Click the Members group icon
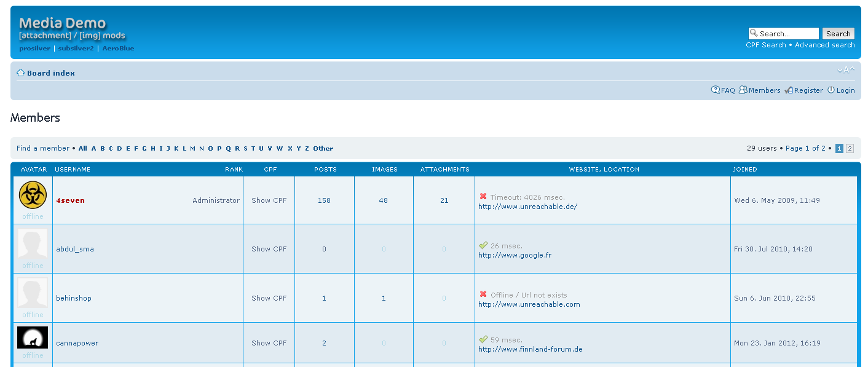 click(743, 90)
